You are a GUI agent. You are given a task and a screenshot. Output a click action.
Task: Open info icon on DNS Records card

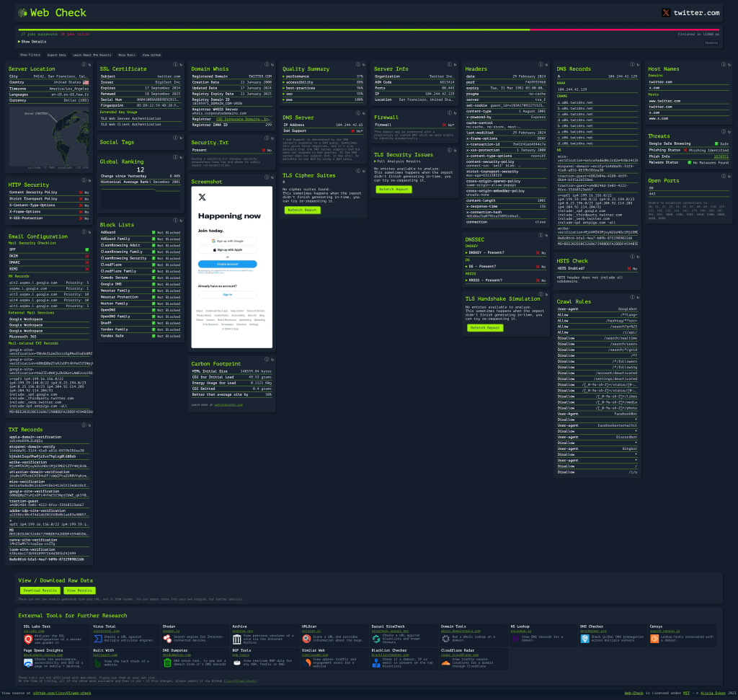coord(632,64)
